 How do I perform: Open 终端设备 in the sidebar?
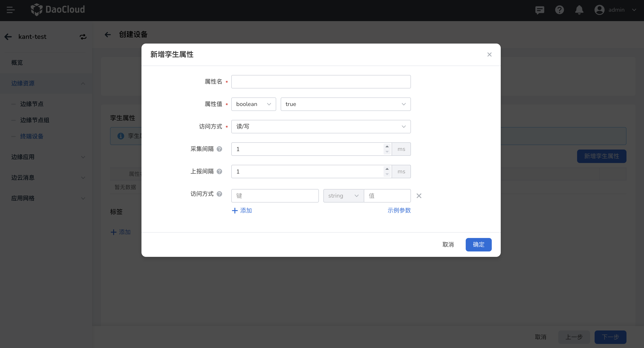coord(32,136)
